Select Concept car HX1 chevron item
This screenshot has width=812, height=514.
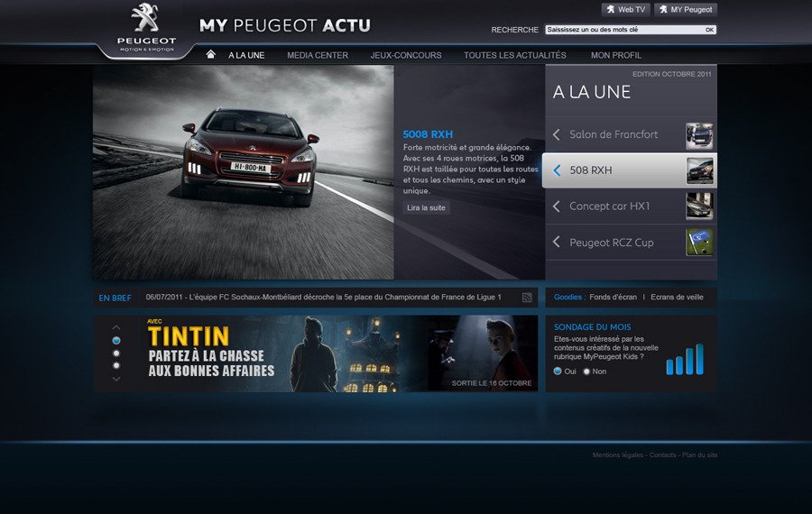[x=557, y=207]
